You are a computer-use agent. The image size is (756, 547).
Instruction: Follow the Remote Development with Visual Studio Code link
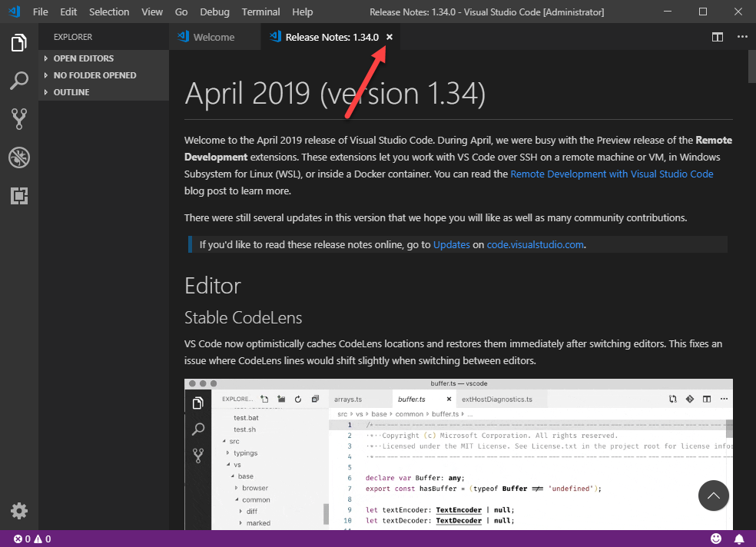pyautogui.click(x=612, y=174)
